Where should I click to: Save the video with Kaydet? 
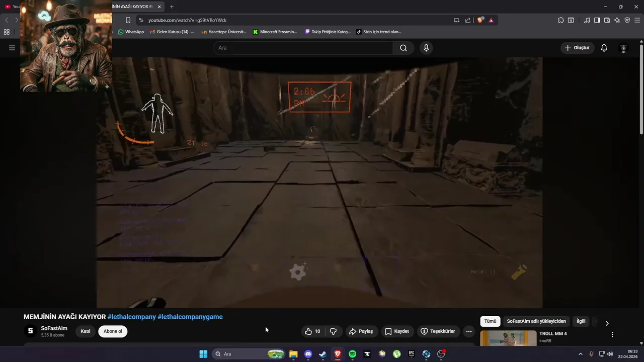tap(397, 331)
